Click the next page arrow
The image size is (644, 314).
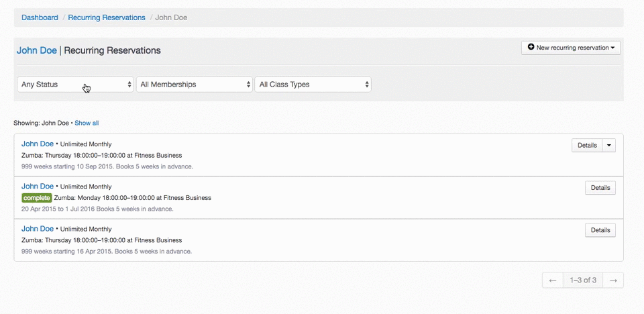click(x=612, y=280)
